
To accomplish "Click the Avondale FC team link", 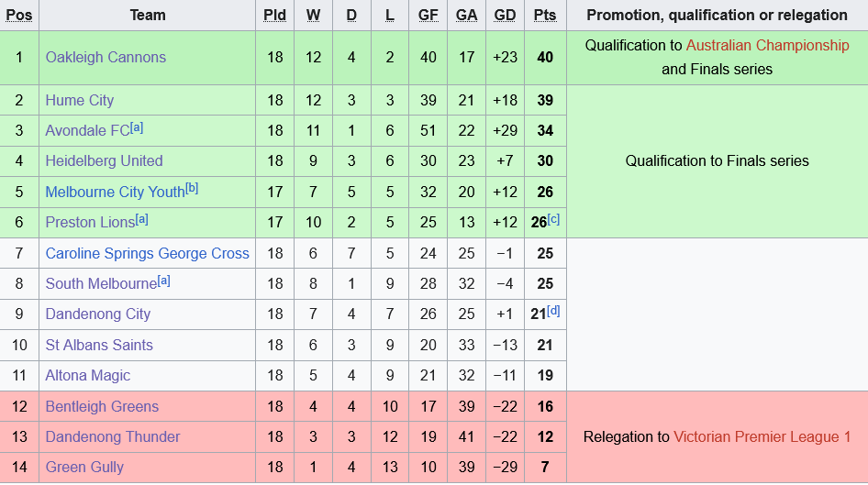I will pos(87,131).
